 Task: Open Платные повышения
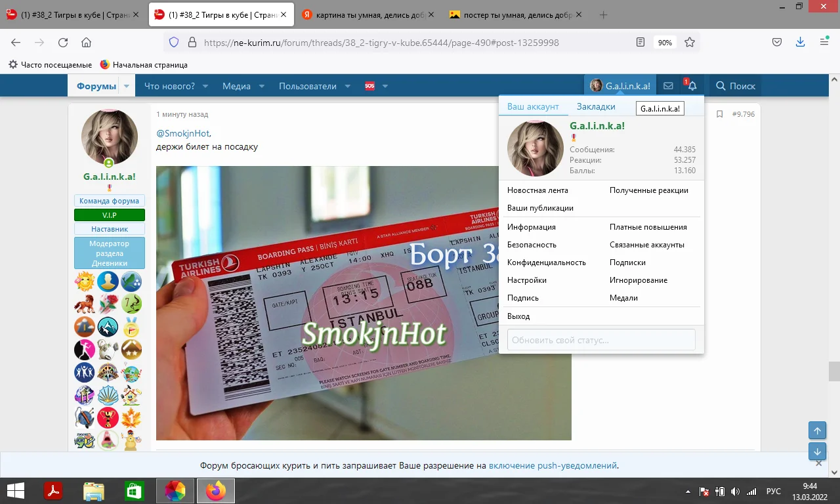pos(648,227)
